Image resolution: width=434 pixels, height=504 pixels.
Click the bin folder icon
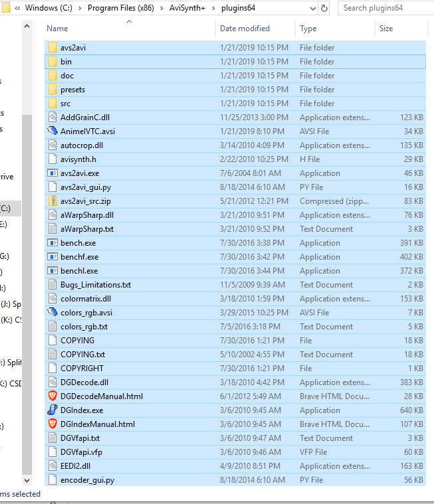(x=53, y=61)
